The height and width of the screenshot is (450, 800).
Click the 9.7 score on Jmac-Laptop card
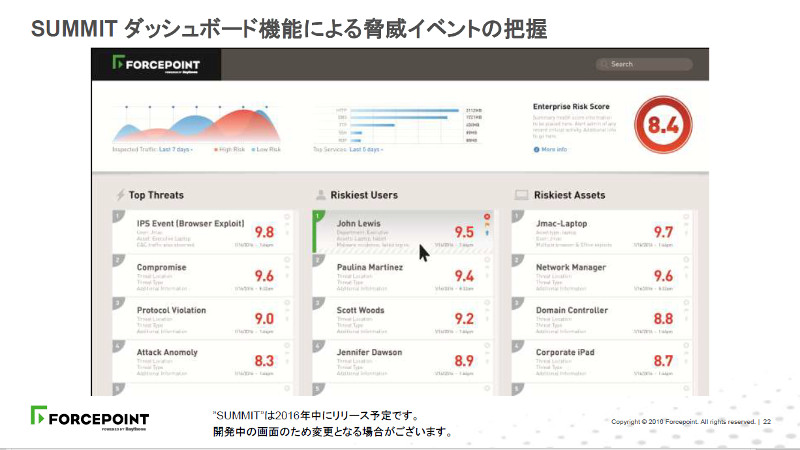(x=663, y=232)
